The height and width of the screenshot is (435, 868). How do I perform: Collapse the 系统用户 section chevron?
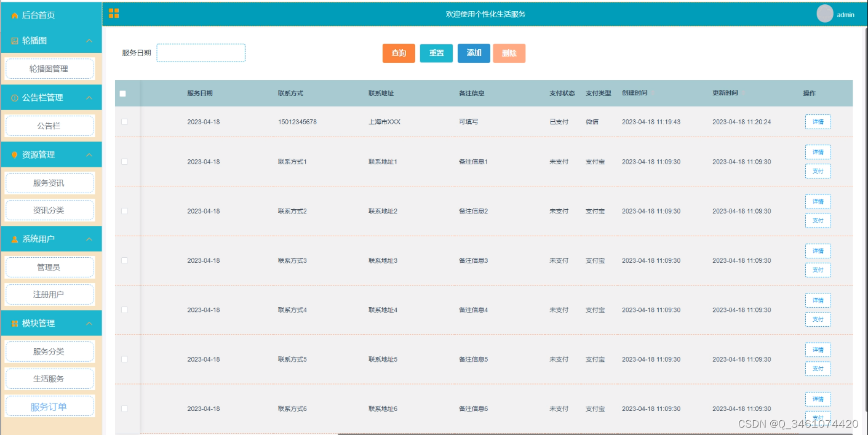[89, 239]
